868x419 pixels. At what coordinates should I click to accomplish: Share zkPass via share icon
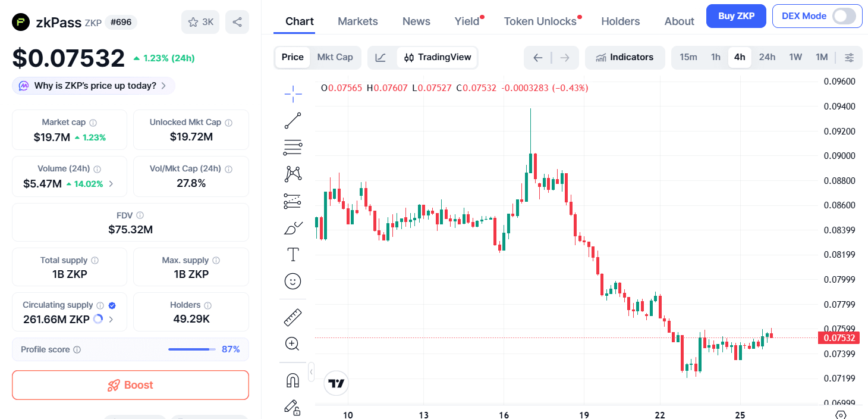pyautogui.click(x=237, y=22)
